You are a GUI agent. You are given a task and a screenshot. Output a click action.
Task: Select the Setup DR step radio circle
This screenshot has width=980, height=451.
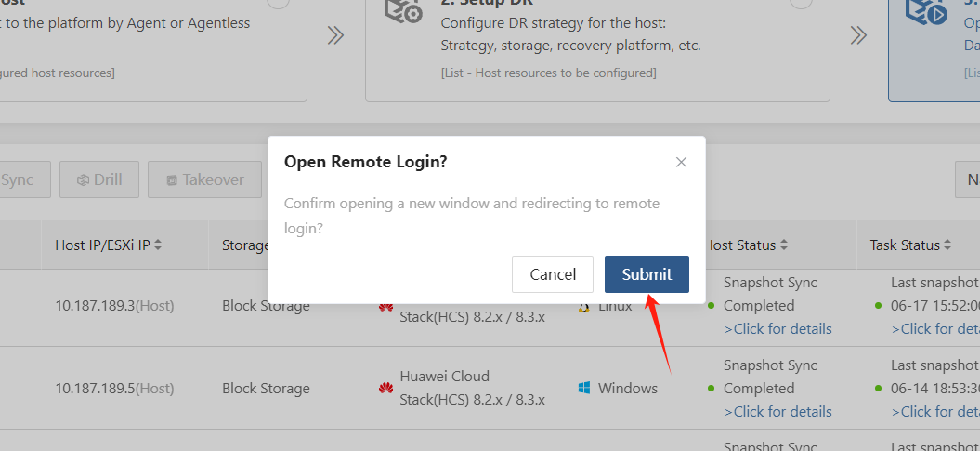coord(801,2)
